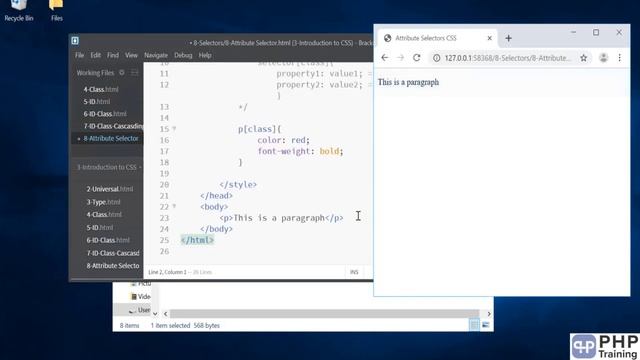Open Chrome profile avatar icon
Screen dimensions: 640x360
603,58
